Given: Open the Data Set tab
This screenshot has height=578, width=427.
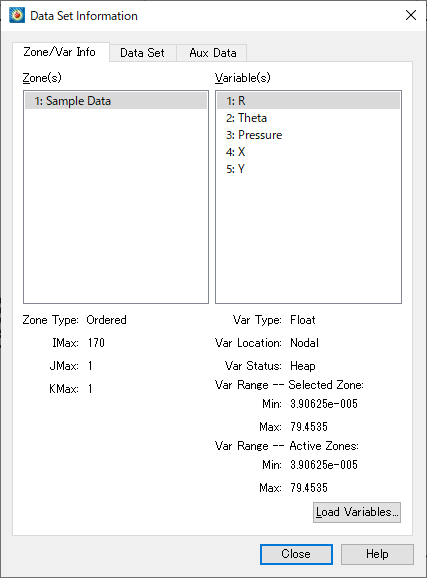Looking at the screenshot, I should [x=142, y=53].
